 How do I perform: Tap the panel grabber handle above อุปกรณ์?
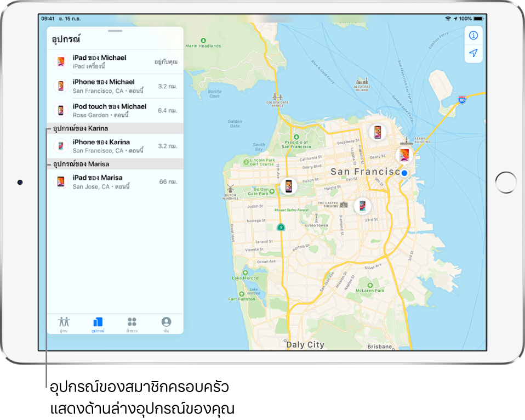coord(115,31)
